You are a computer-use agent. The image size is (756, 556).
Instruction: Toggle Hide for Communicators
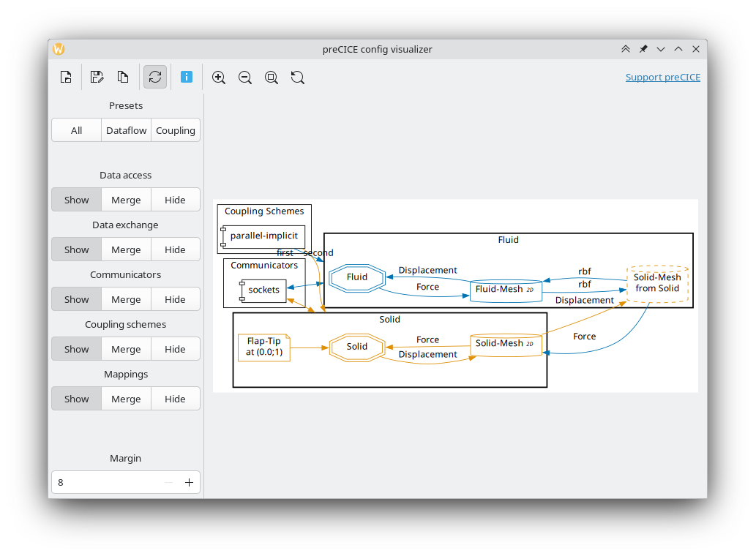tap(175, 298)
